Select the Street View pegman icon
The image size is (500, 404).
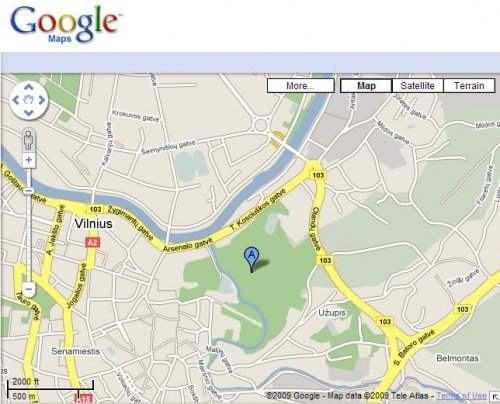point(29,140)
